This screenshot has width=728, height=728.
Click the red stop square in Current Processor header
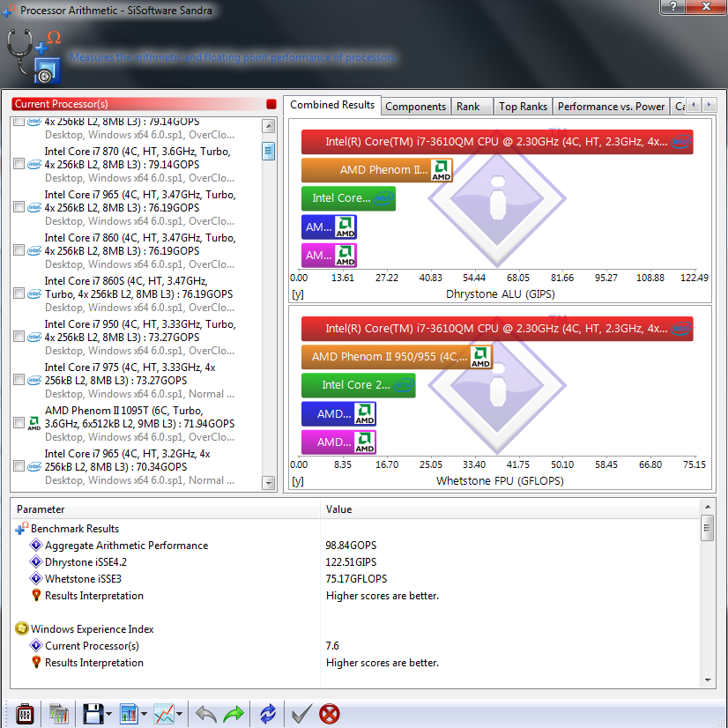click(271, 104)
